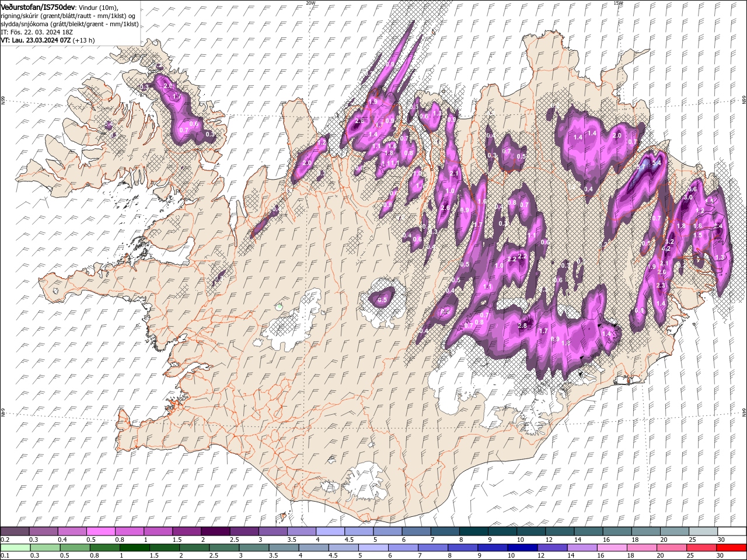The image size is (747, 560).
Task: Select the snow scale swatch between 3 and 3.5
Action: coord(273,531)
